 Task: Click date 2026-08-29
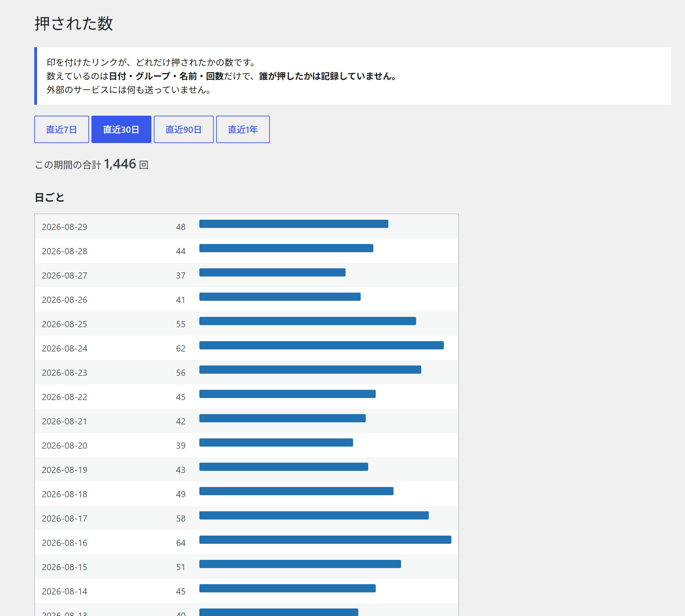64,227
